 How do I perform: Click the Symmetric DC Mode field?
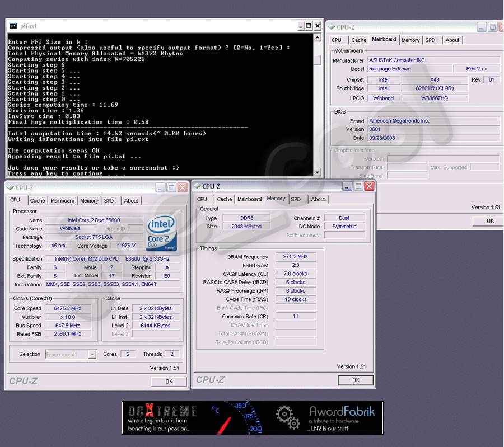(344, 227)
